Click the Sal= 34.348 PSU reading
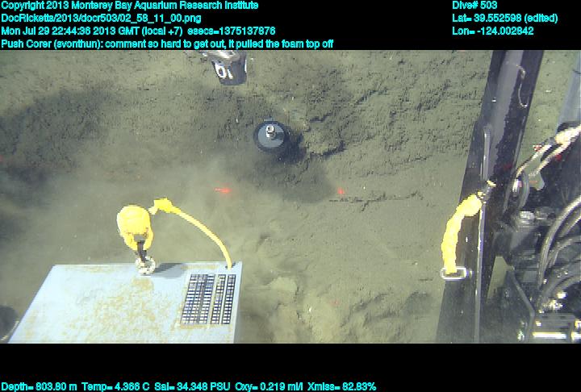The height and width of the screenshot is (392, 581). (x=192, y=387)
